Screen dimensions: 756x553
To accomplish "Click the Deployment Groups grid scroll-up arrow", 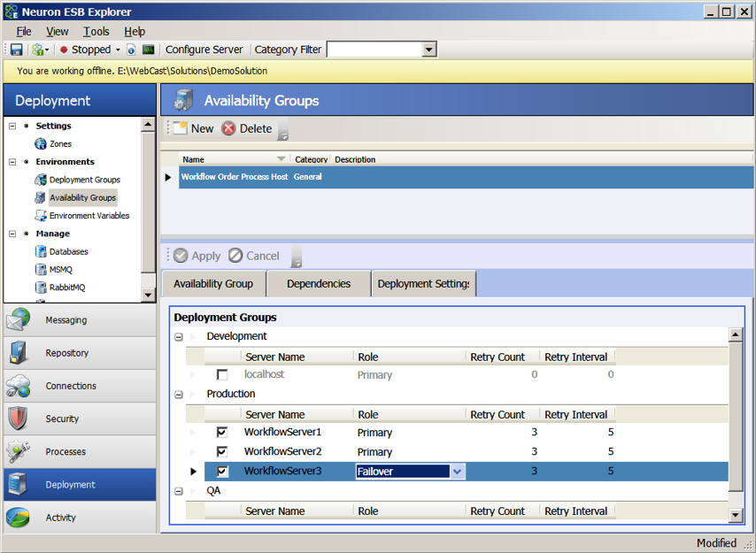I will point(736,334).
